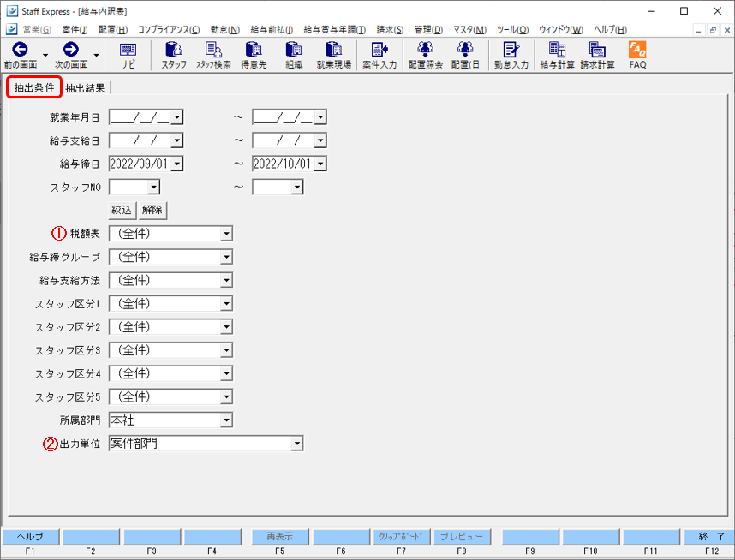Go forward with 次の画面 arrow icon
The image size is (735, 560).
(x=71, y=49)
